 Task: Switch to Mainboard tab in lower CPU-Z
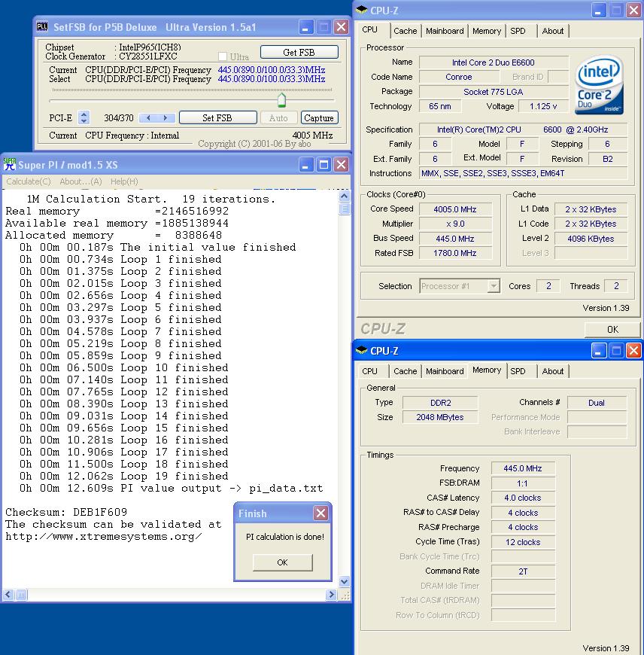[x=445, y=371]
